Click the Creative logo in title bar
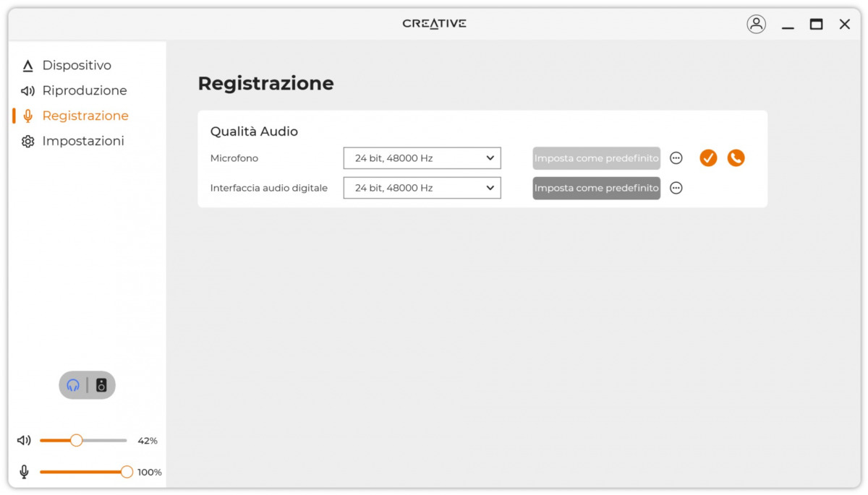 [x=434, y=24]
